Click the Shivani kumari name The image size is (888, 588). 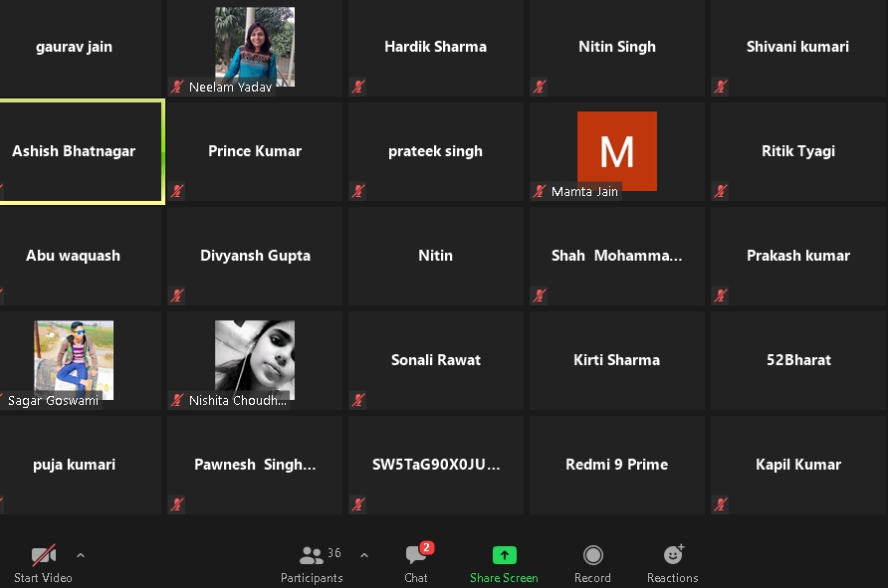pyautogui.click(x=797, y=47)
